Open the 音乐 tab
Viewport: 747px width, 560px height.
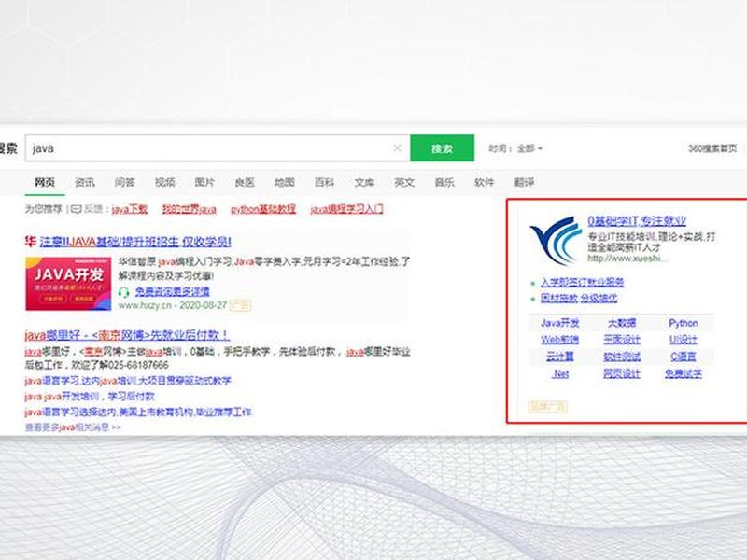[444, 182]
